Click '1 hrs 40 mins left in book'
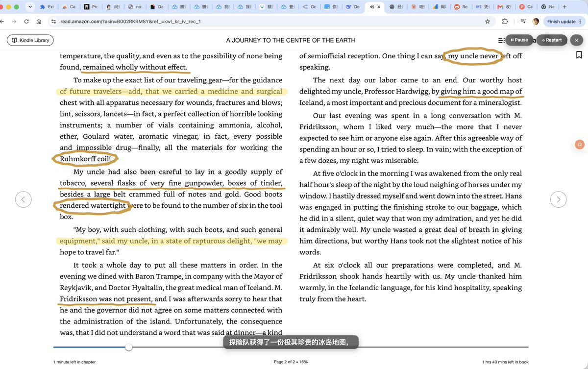The height and width of the screenshot is (369, 588). click(506, 362)
